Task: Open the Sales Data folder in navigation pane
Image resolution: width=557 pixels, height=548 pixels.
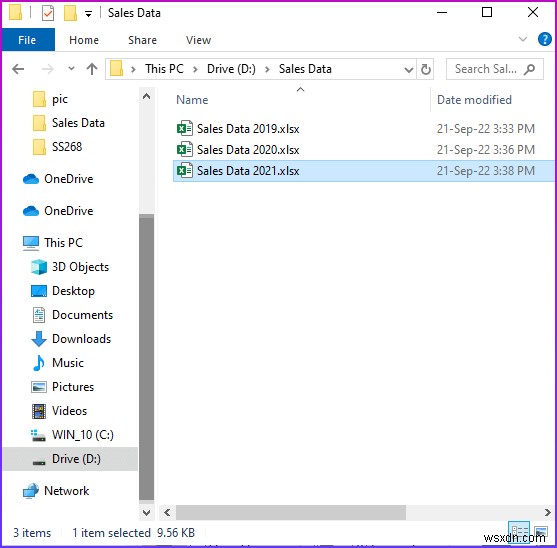Action: tap(78, 123)
